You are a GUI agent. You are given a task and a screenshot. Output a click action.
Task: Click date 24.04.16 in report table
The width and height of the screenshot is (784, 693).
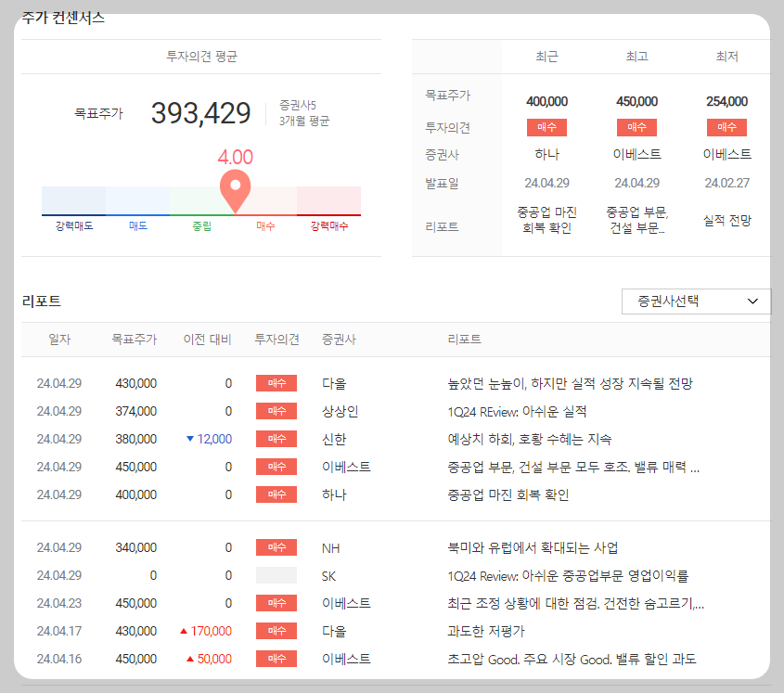click(x=59, y=659)
